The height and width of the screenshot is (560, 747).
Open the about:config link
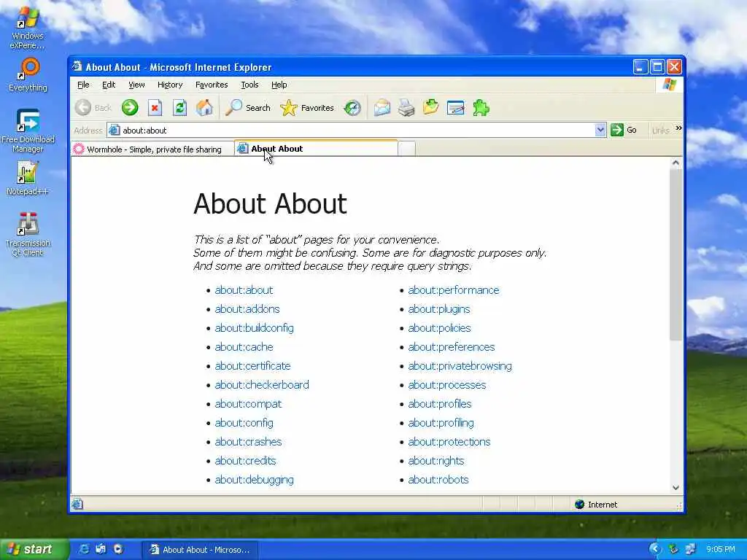244,423
